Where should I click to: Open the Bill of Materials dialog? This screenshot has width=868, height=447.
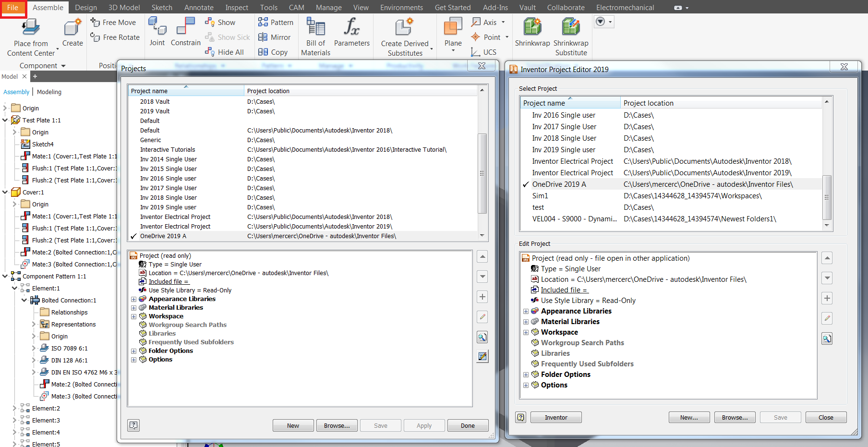[315, 36]
